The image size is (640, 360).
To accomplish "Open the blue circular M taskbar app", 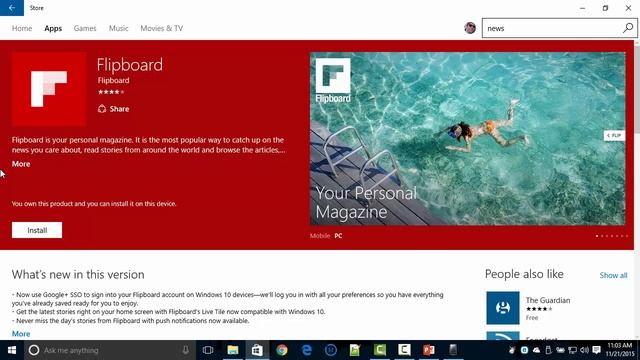I will point(331,350).
